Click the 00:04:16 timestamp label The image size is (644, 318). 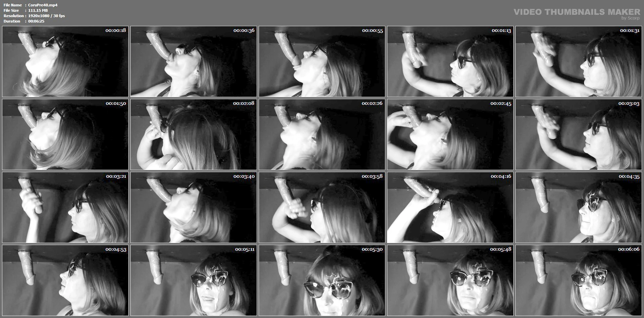pyautogui.click(x=501, y=176)
